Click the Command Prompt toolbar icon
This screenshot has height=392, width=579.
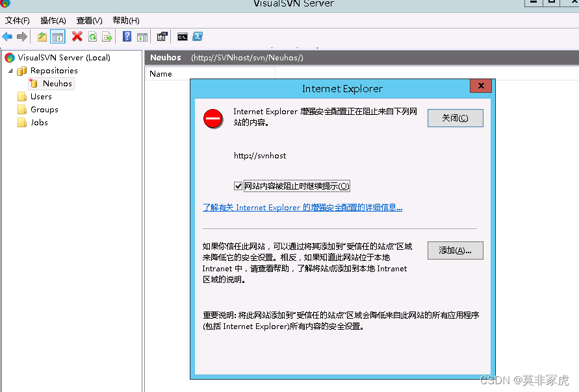[x=183, y=36]
